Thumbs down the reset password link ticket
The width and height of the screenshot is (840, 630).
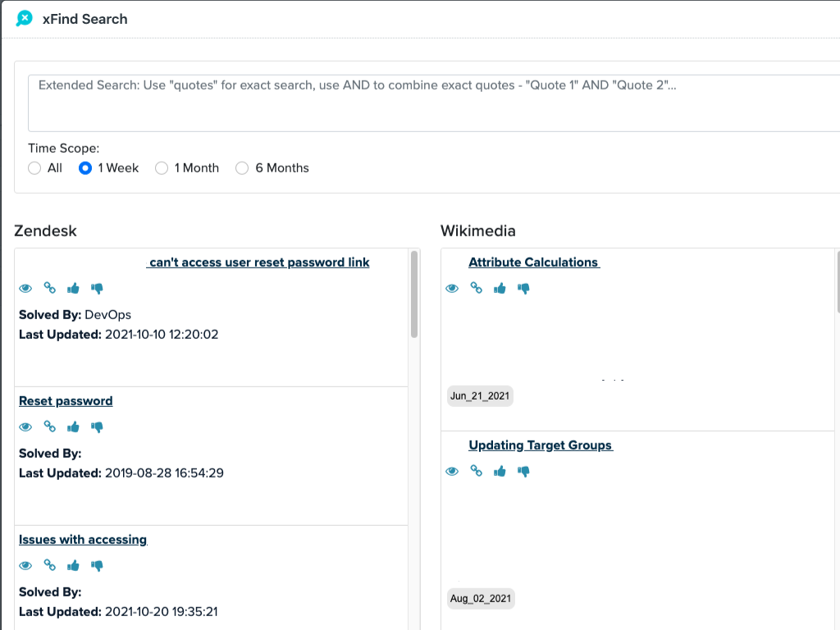tap(98, 289)
